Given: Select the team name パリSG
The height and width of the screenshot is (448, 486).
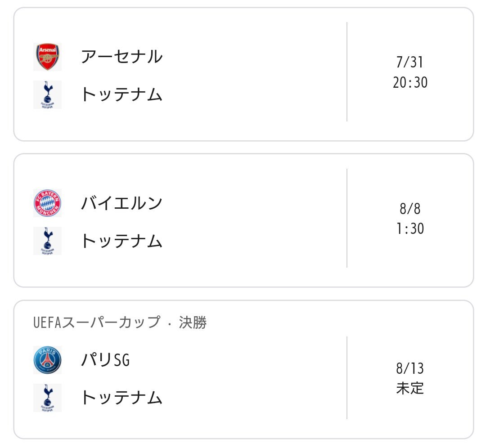Looking at the screenshot, I should pyautogui.click(x=105, y=360).
